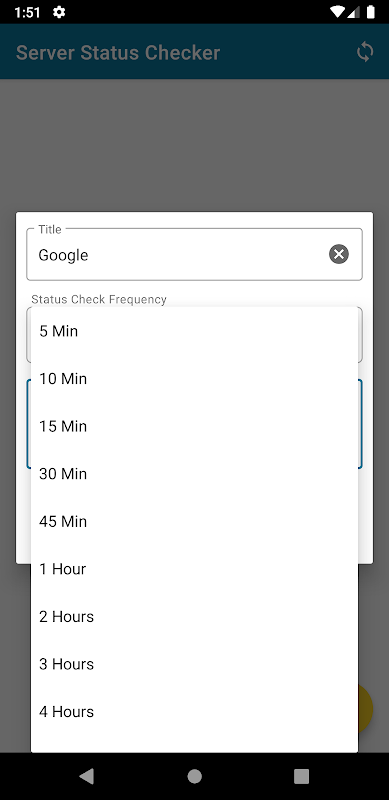Select the 5 Min frequency option
The width and height of the screenshot is (389, 800).
pos(194,331)
